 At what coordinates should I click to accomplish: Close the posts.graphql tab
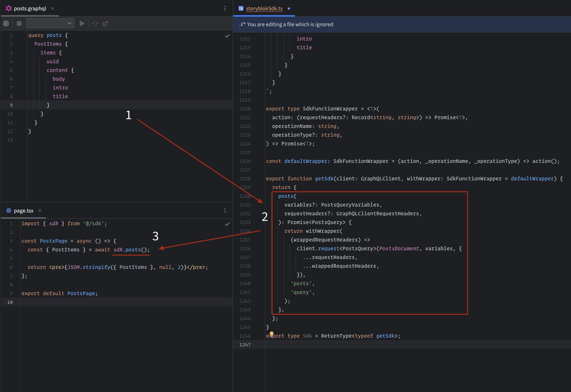click(52, 8)
